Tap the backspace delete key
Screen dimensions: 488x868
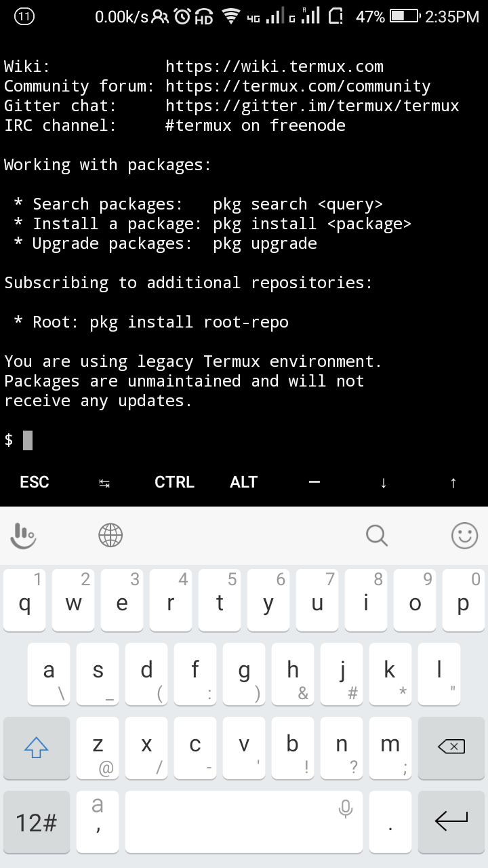point(451,748)
